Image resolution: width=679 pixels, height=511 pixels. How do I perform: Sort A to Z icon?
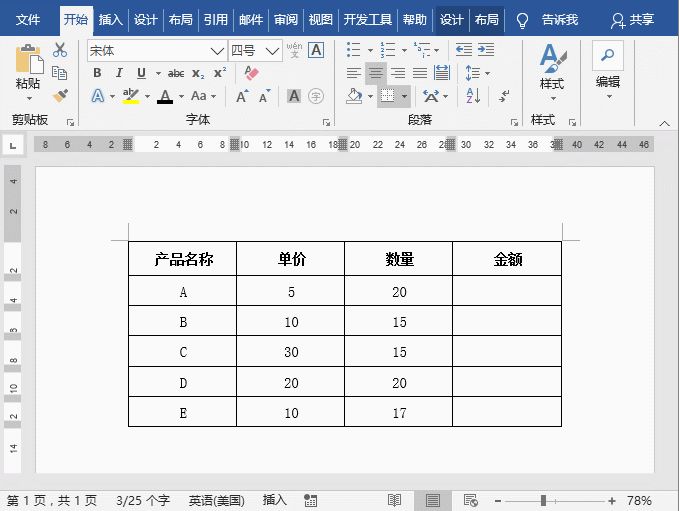pyautogui.click(x=473, y=96)
